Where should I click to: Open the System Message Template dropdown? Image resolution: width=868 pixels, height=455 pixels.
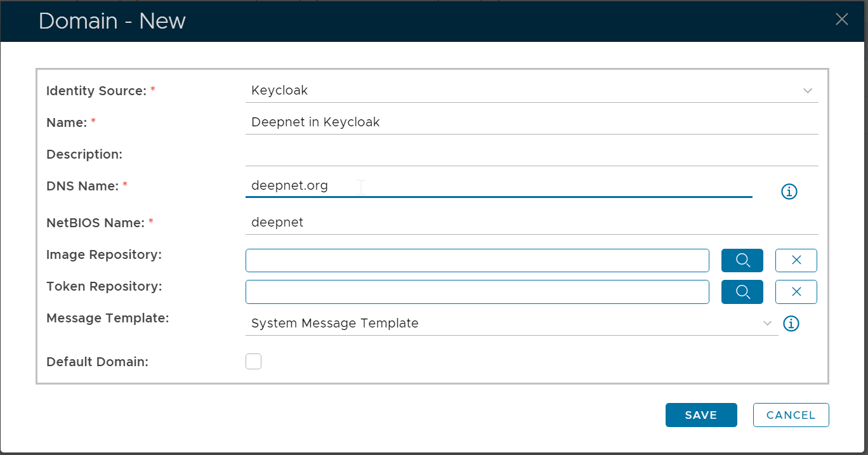[x=501, y=324]
